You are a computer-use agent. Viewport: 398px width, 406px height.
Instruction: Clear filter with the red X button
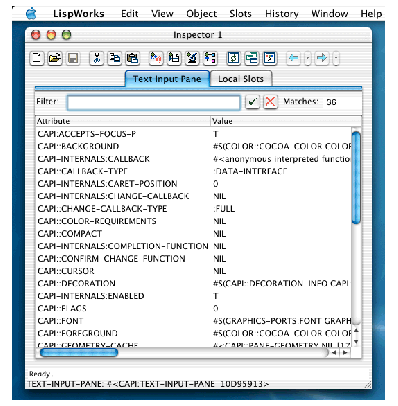270,102
